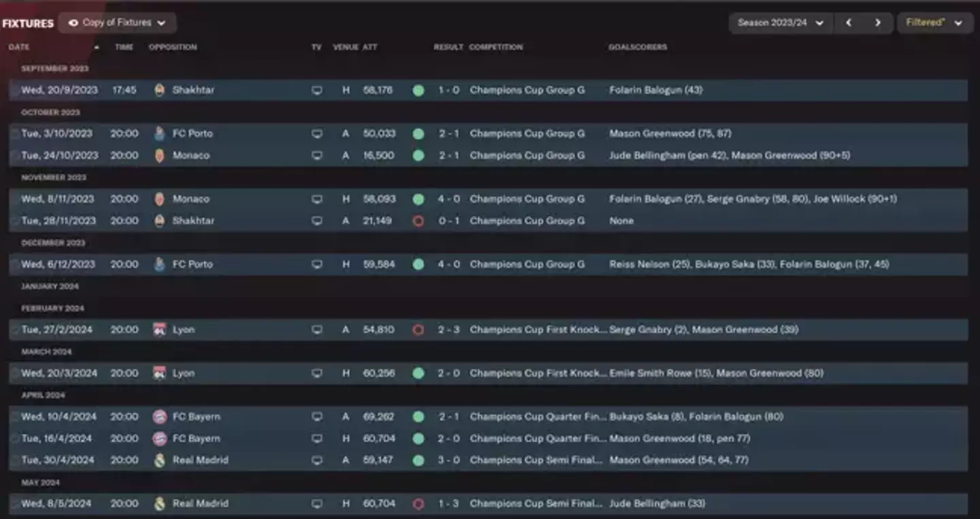Open the Season 2023/24 dropdown
The image size is (980, 519).
[779, 22]
